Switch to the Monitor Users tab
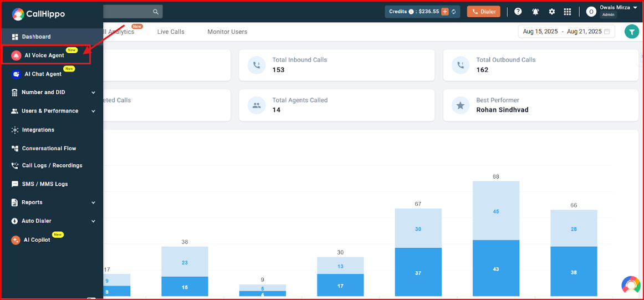Image resolution: width=644 pixels, height=300 pixels. coord(227,32)
